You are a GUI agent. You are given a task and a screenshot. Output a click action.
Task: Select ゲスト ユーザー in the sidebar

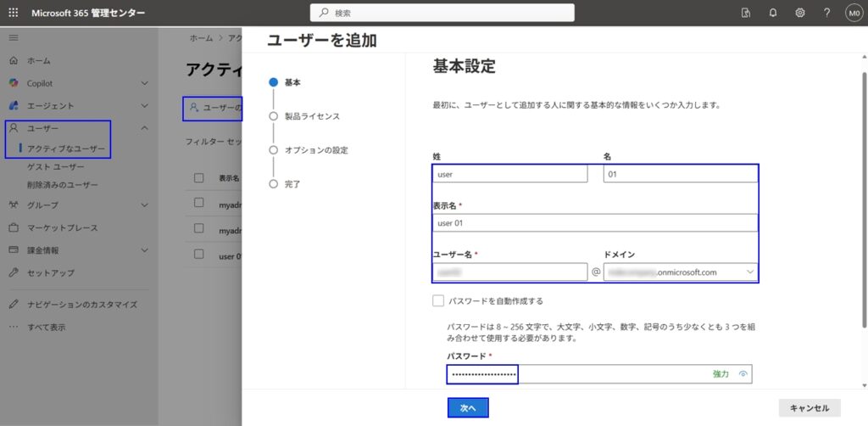point(56,167)
